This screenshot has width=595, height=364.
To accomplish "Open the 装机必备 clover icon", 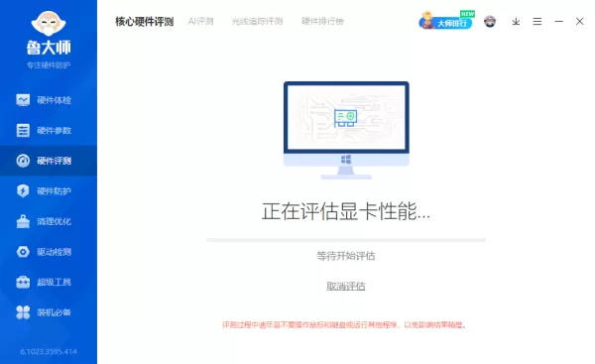I will pos(23,312).
